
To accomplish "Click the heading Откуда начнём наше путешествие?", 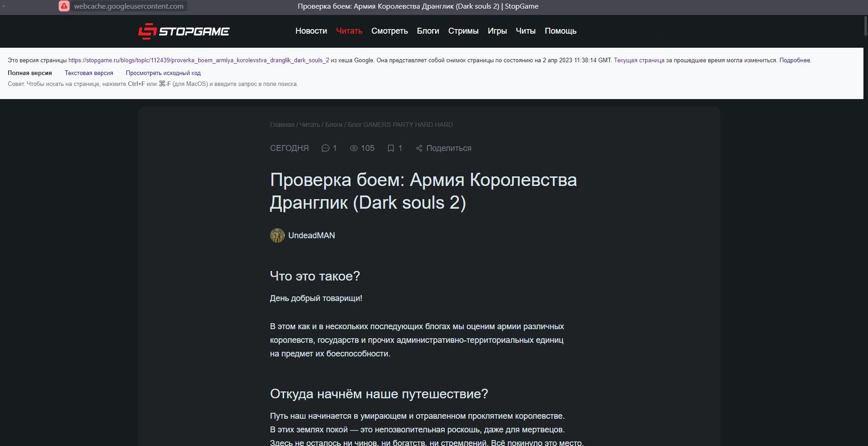I will 379,394.
